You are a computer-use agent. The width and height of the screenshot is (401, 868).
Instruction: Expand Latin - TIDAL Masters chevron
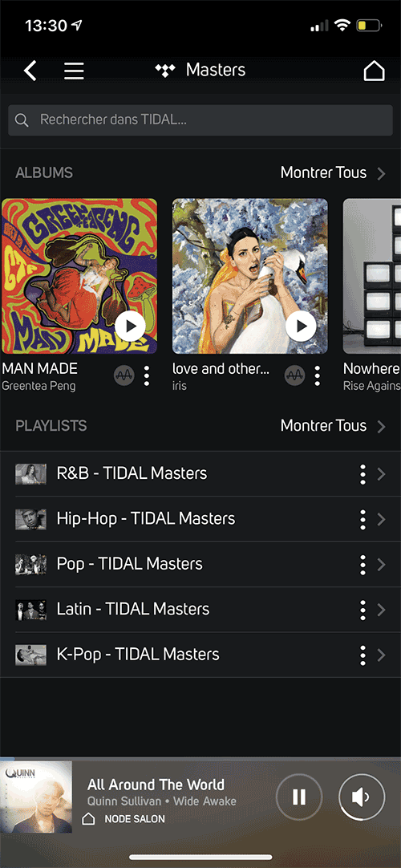(381, 610)
